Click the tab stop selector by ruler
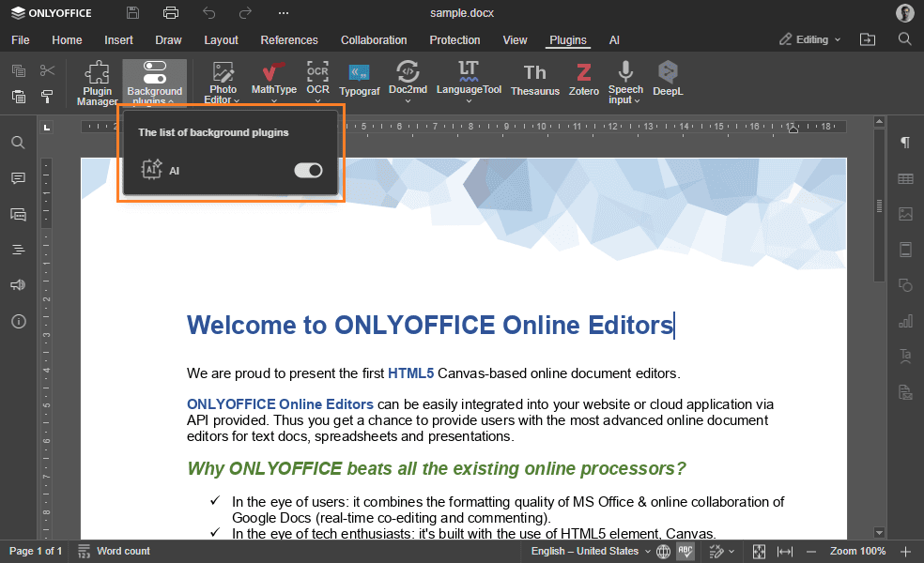This screenshot has height=563, width=924. (x=47, y=128)
